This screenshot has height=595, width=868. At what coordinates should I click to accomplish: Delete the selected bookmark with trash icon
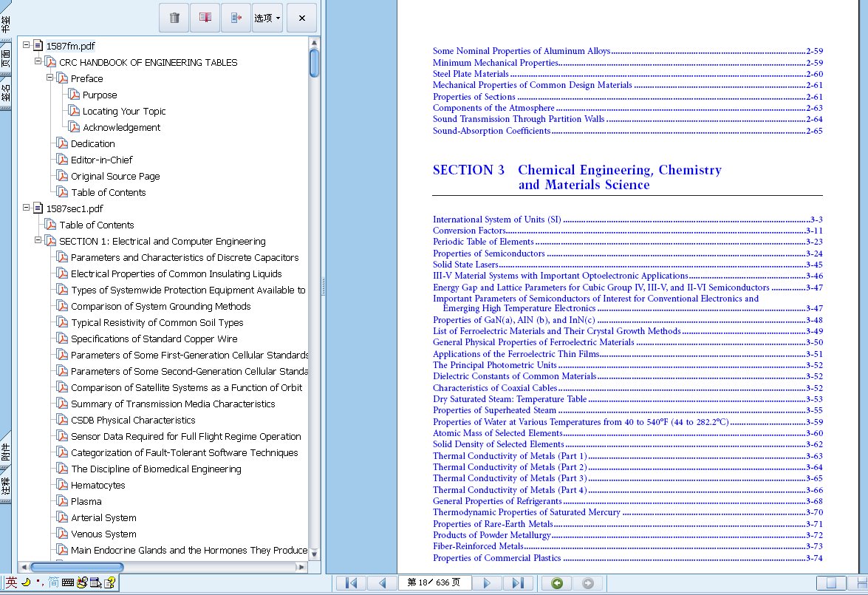tap(174, 18)
